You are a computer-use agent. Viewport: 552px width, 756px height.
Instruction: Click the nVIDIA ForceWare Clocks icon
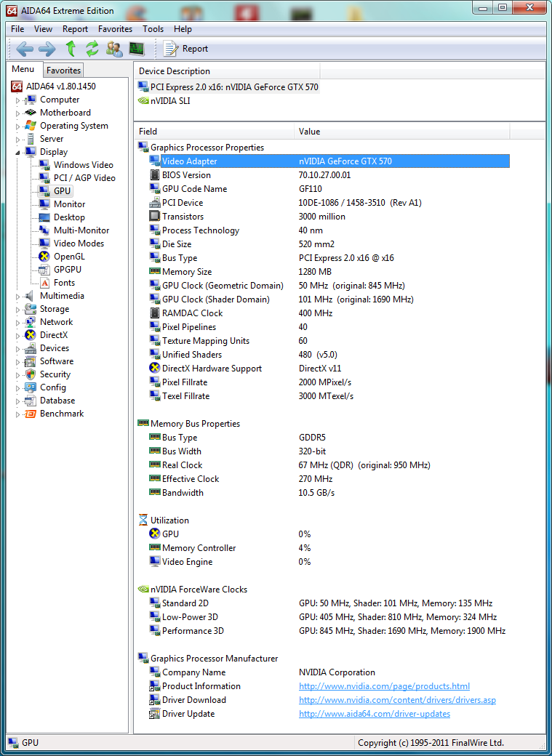click(x=143, y=590)
